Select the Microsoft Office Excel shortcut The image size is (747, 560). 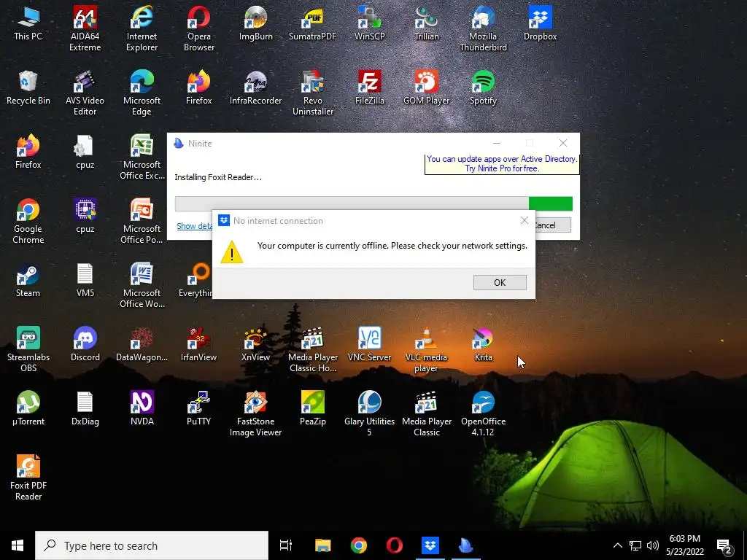pyautogui.click(x=142, y=157)
